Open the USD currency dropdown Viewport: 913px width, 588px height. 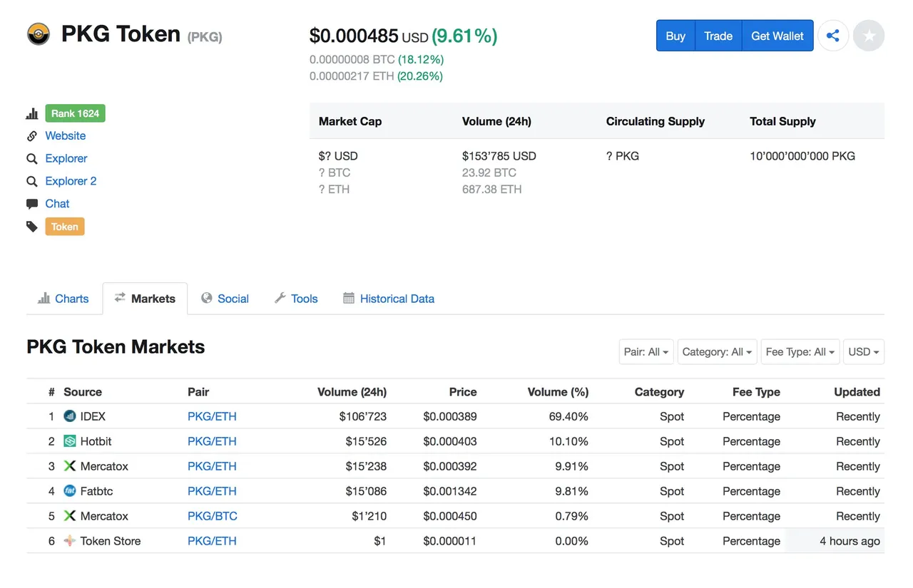[864, 352]
